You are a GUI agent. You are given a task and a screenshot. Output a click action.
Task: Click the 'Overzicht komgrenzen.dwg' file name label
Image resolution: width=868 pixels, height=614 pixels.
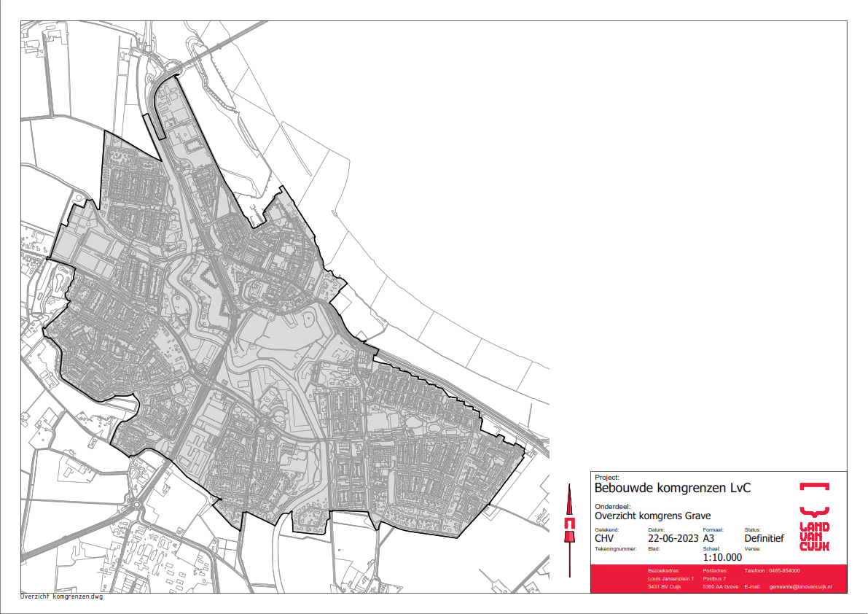click(62, 596)
